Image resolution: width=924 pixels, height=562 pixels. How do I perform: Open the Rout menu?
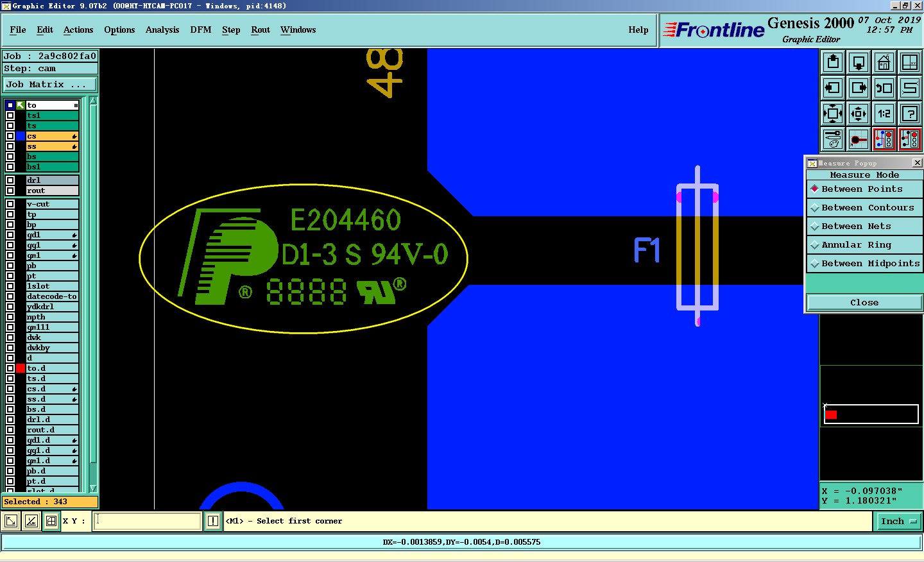pyautogui.click(x=261, y=30)
